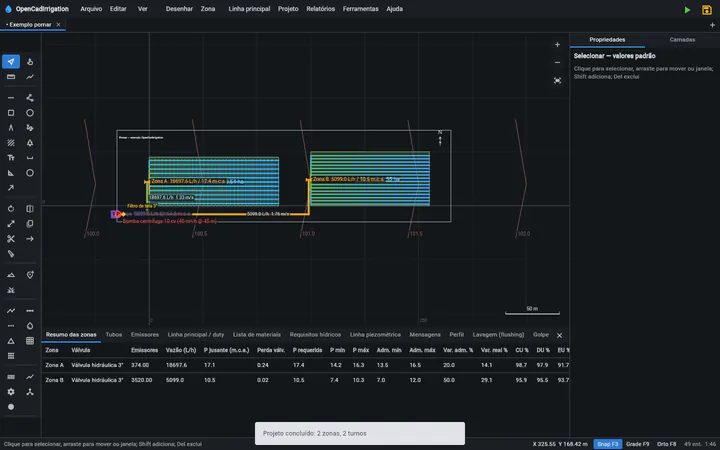Choose the pan hand tool
Viewport: 720px width, 450px height.
pos(30,62)
